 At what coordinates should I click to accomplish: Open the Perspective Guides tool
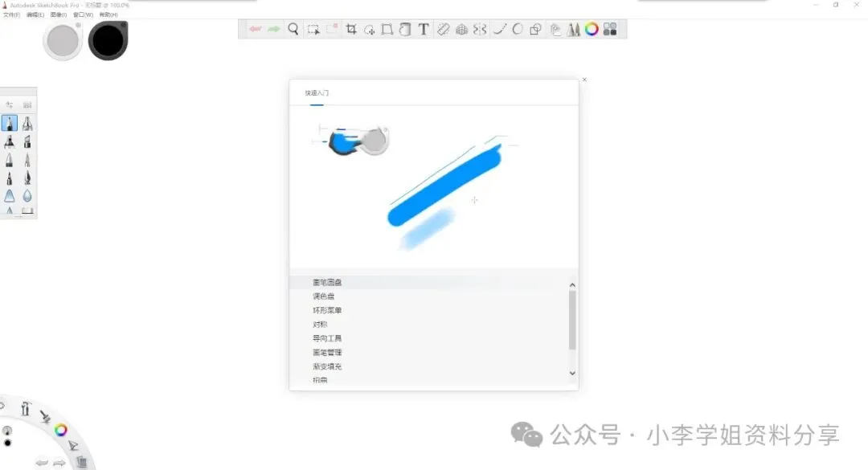[461, 30]
